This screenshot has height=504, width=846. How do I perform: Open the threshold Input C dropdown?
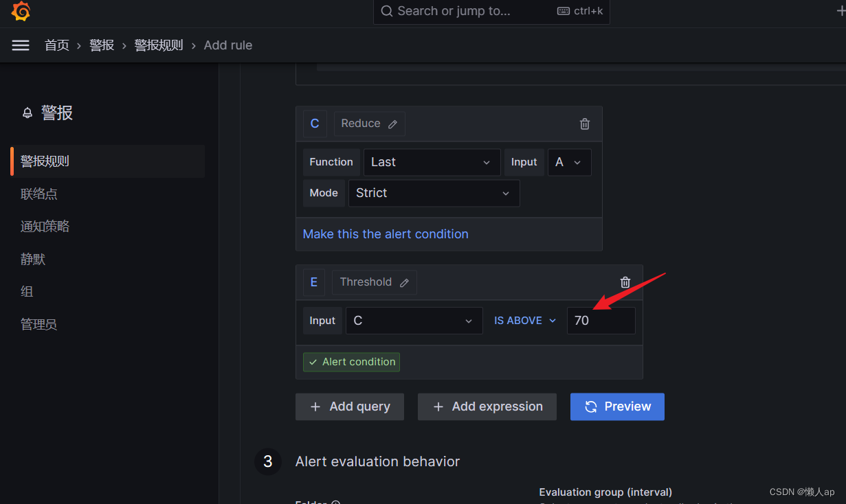click(x=414, y=321)
